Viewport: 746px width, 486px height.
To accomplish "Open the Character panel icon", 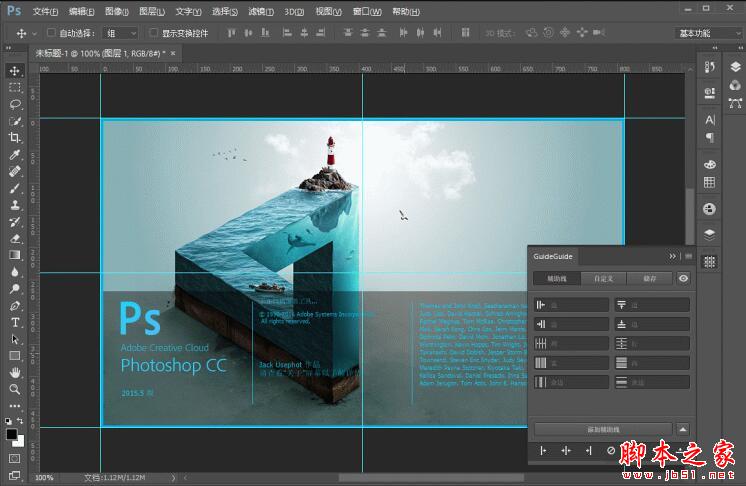I will click(x=709, y=120).
